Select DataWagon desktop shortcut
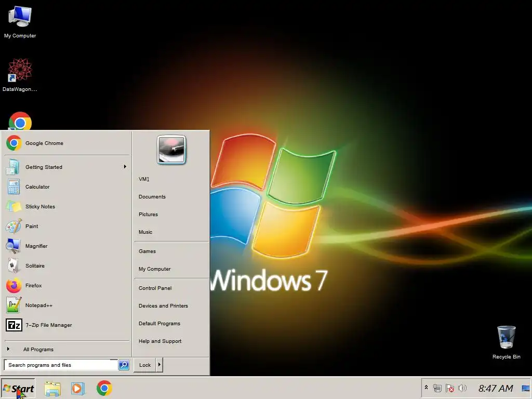 point(20,75)
